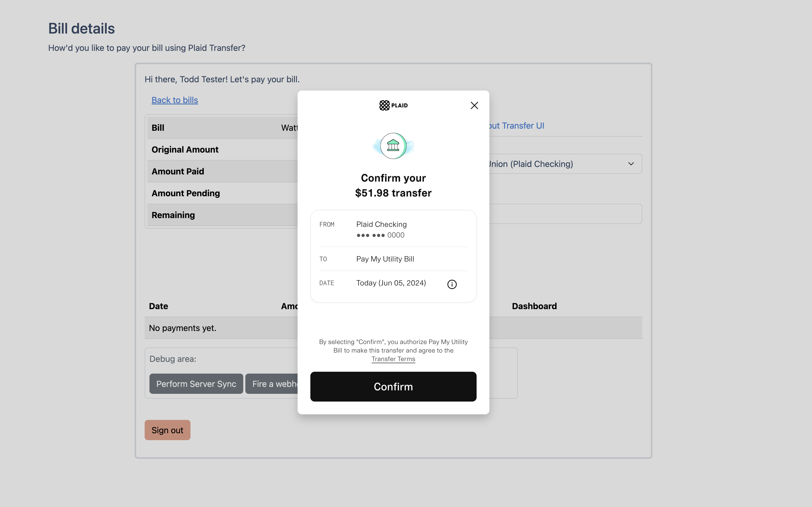The width and height of the screenshot is (812, 507).
Task: Click the date info icon
Action: [452, 284]
